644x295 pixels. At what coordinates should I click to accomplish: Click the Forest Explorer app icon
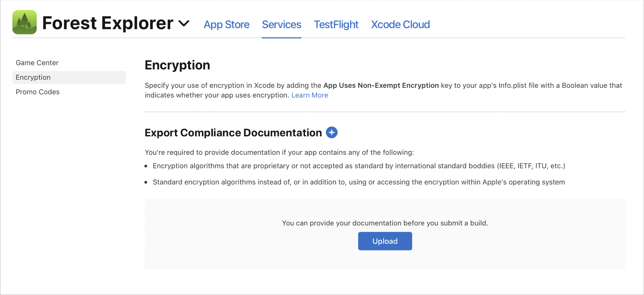(24, 22)
